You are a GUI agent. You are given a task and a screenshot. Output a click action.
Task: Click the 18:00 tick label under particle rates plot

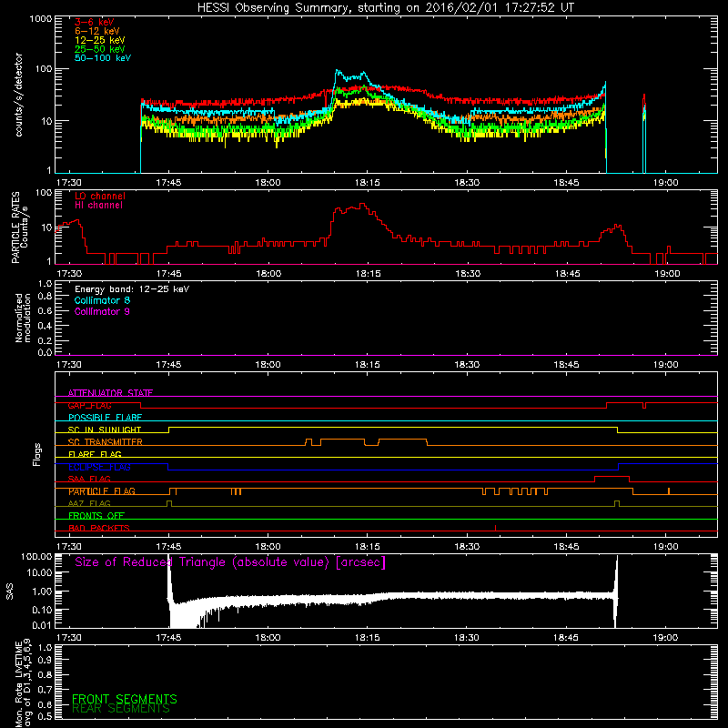[268, 274]
